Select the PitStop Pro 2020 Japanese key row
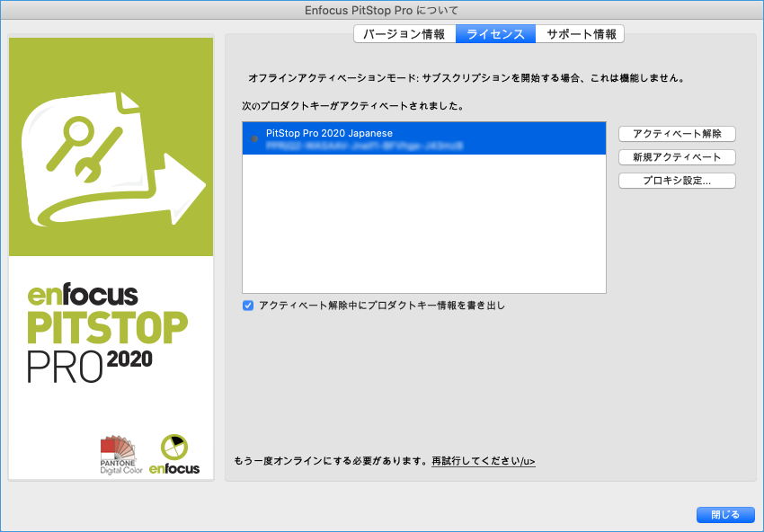 point(424,139)
